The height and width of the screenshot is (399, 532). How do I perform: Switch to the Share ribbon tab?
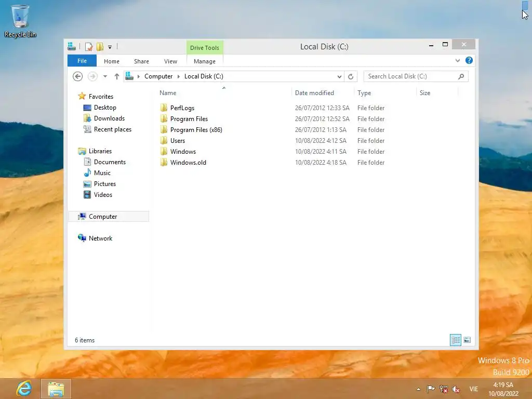141,61
